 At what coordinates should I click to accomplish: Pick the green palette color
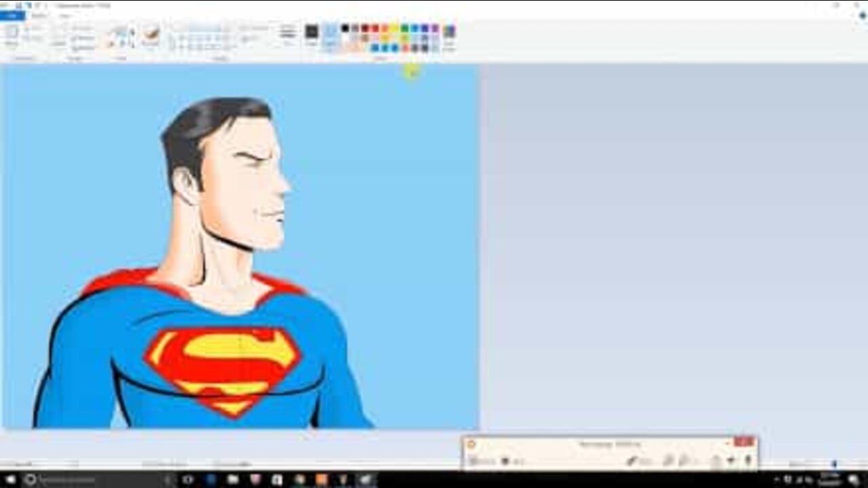click(x=404, y=28)
